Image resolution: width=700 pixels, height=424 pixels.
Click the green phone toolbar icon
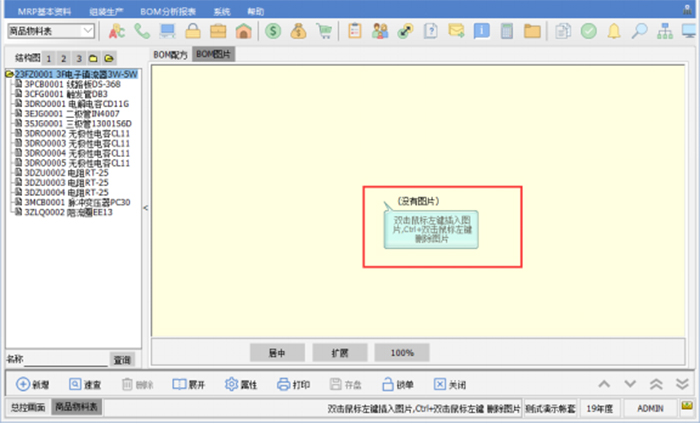142,31
